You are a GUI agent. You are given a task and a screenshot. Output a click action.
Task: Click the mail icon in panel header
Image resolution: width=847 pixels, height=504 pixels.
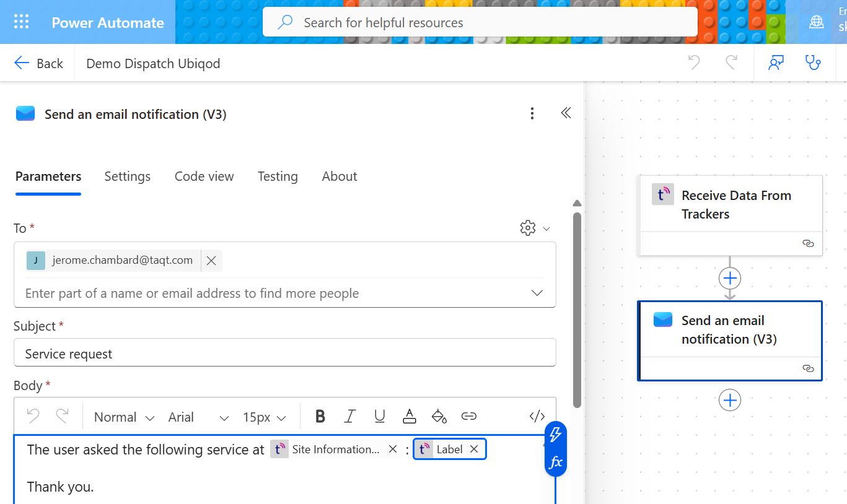(x=25, y=113)
